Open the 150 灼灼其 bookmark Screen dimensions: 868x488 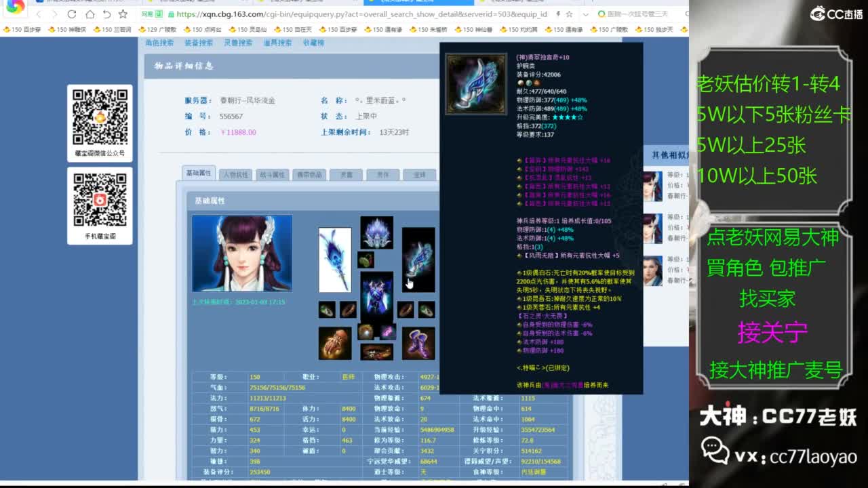(519, 30)
